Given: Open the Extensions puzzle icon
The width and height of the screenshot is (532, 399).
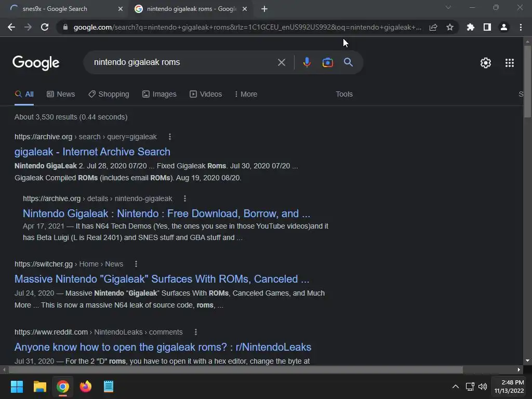Looking at the screenshot, I should point(471,27).
